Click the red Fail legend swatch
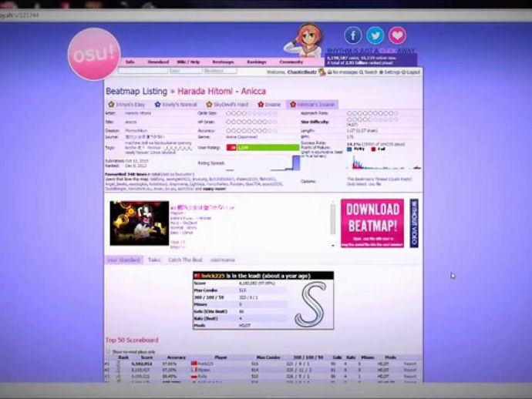This screenshot has height=399, width=532. click(373, 149)
